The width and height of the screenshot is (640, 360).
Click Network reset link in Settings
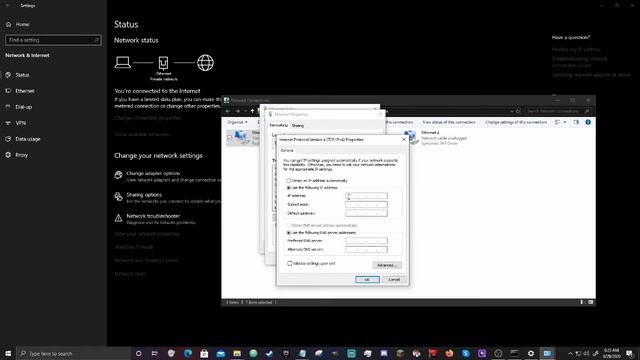130,274
